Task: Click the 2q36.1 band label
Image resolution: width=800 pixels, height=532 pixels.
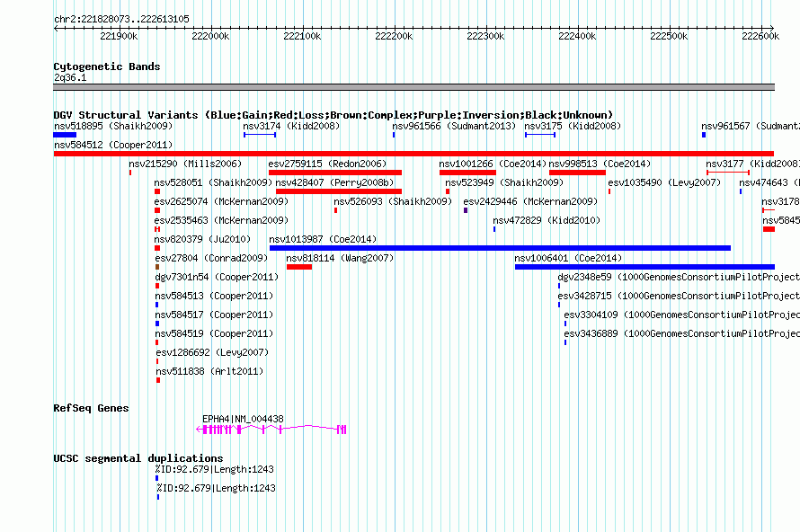Action: 70,77
